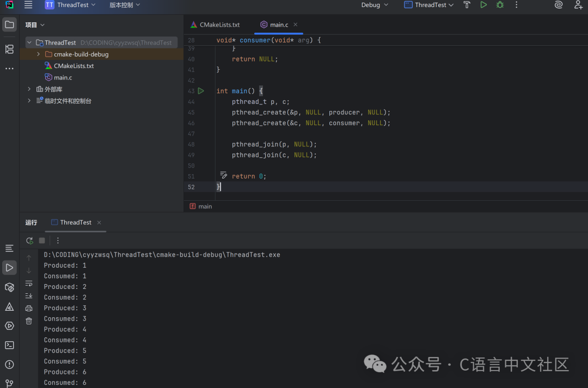Stop the running ThreadTest process
The width and height of the screenshot is (588, 388).
42,241
